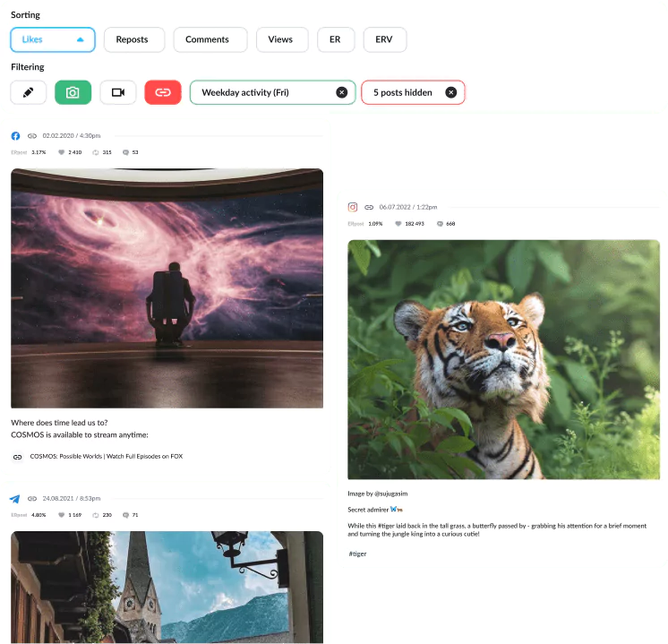This screenshot has width=668, height=644.
Task: Click link icon beside 06.07.2022 date
Action: [x=369, y=207]
